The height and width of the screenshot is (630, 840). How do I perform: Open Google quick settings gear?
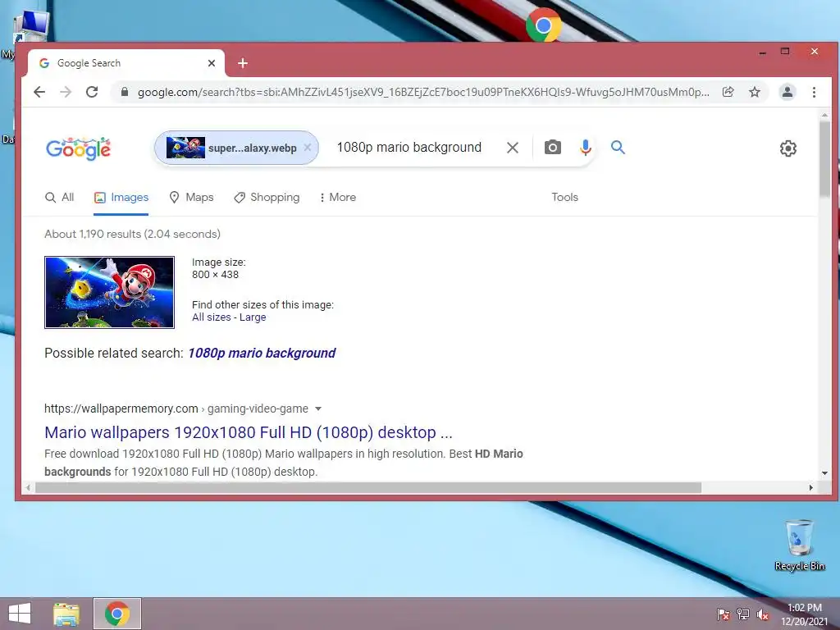click(x=788, y=148)
